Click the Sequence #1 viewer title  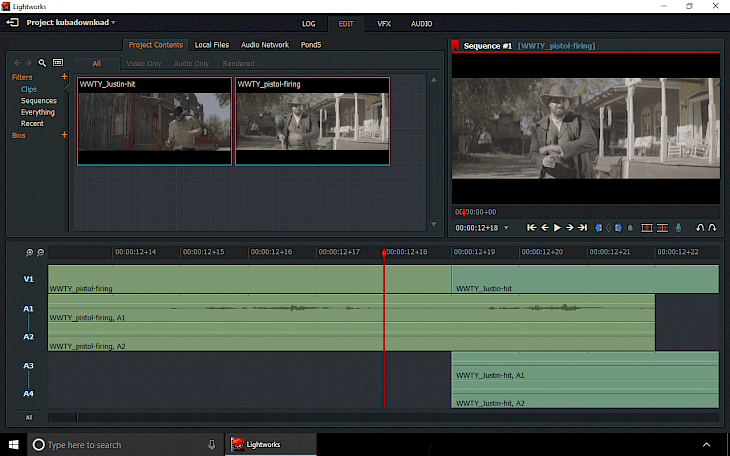487,46
